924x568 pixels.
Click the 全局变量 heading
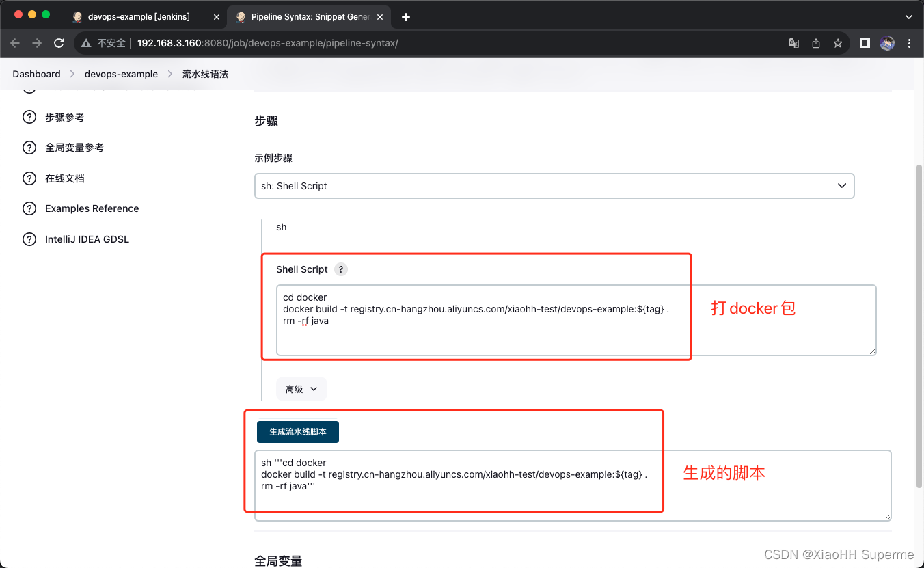point(278,560)
